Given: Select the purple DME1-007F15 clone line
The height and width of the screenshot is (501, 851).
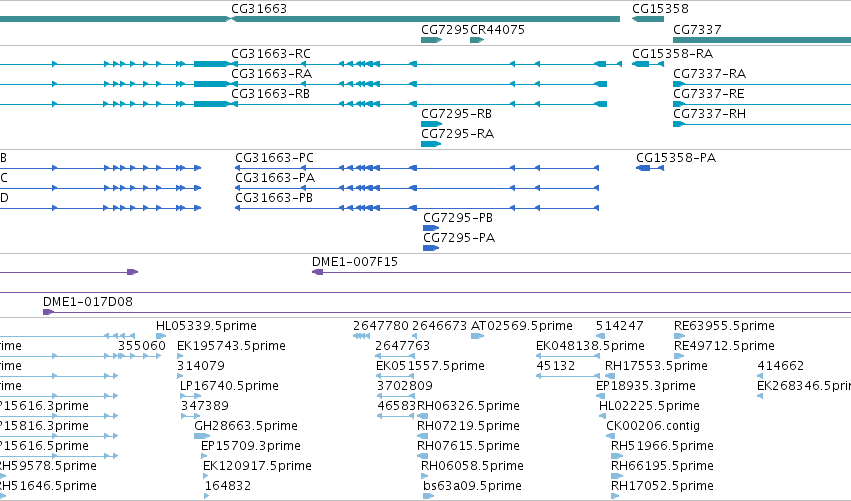Looking at the screenshot, I should (x=581, y=272).
